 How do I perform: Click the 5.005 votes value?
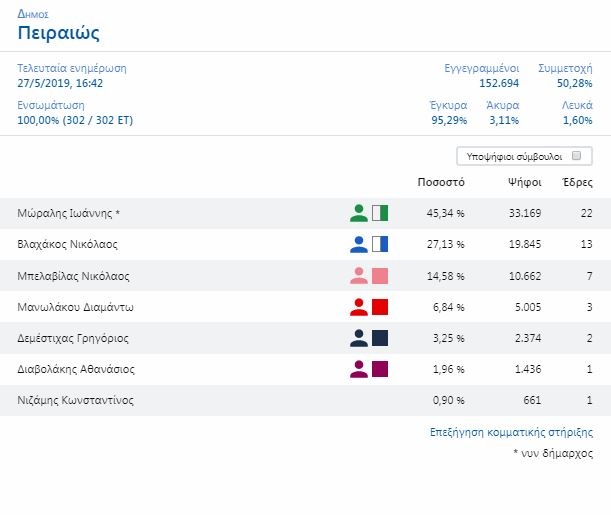click(528, 307)
